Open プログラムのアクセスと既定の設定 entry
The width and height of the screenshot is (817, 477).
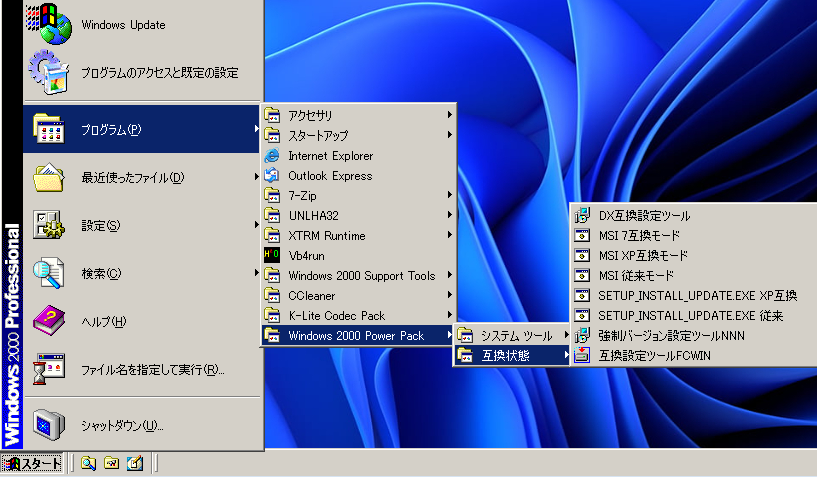coord(142,72)
